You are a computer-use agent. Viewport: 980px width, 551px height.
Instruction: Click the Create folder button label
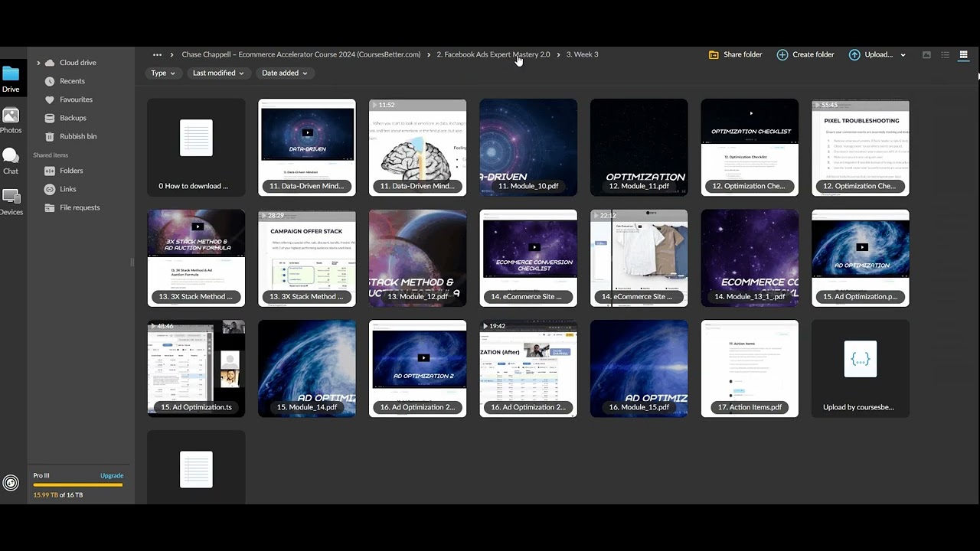[813, 55]
